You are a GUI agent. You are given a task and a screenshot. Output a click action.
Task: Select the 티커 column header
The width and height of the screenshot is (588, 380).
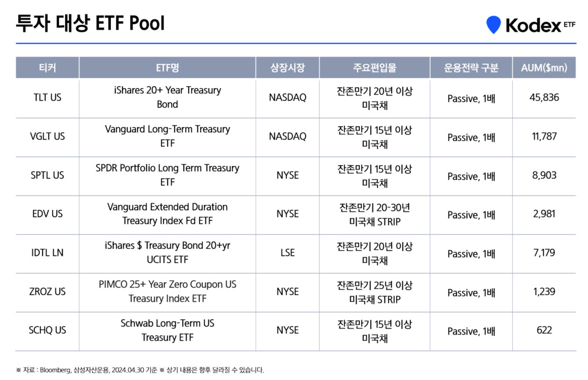pyautogui.click(x=47, y=68)
